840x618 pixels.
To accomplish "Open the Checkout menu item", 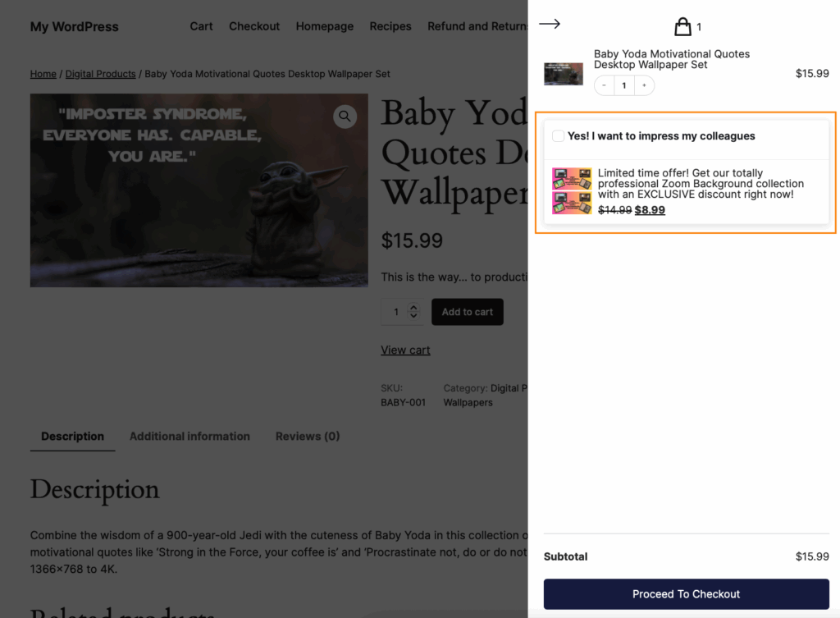I will click(x=254, y=26).
